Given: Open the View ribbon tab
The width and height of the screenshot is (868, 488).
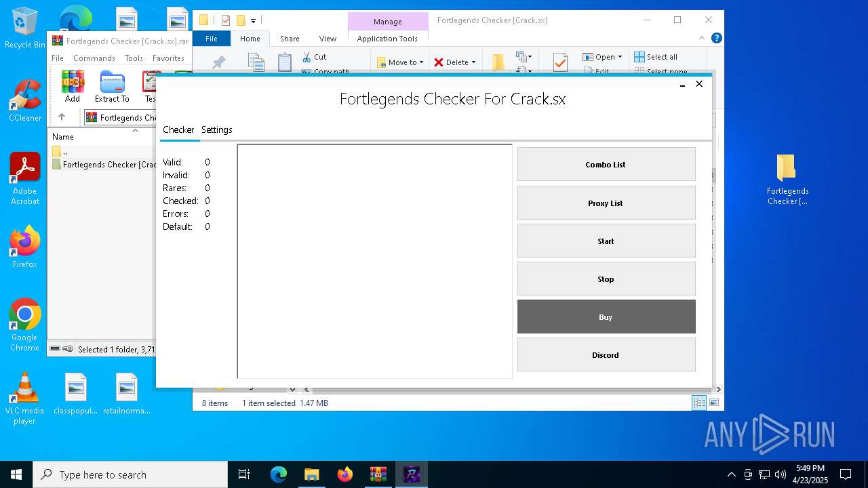Looking at the screenshot, I should click(x=328, y=39).
